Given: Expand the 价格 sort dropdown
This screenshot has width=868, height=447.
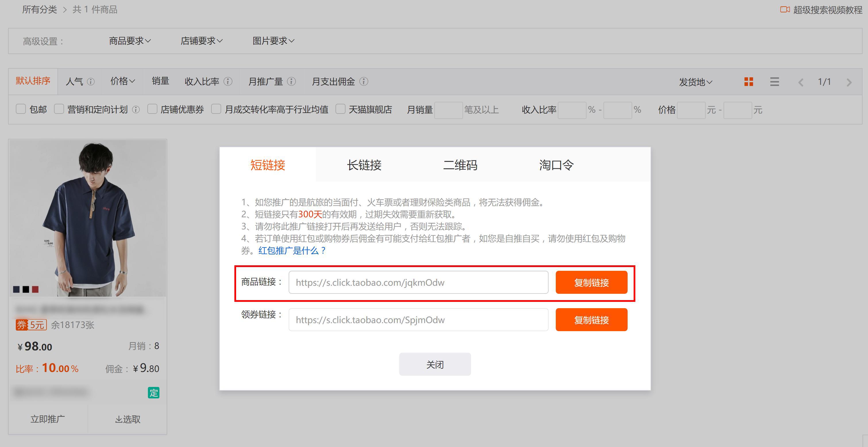Looking at the screenshot, I should tap(123, 81).
